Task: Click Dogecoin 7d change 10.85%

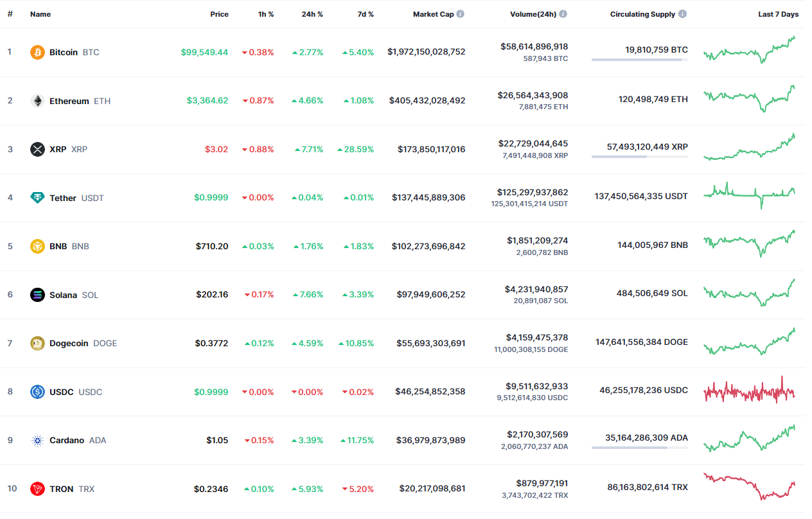Action: [355, 343]
